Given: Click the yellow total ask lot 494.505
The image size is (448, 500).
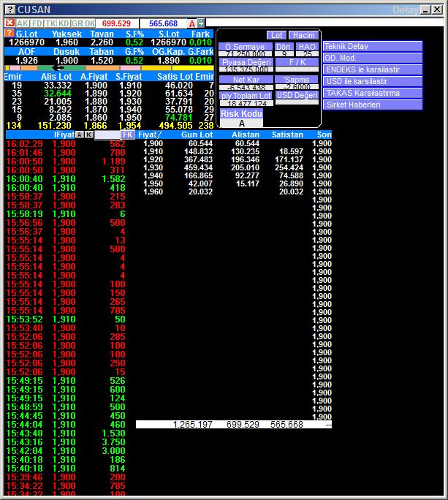Looking at the screenshot, I should tap(175, 126).
